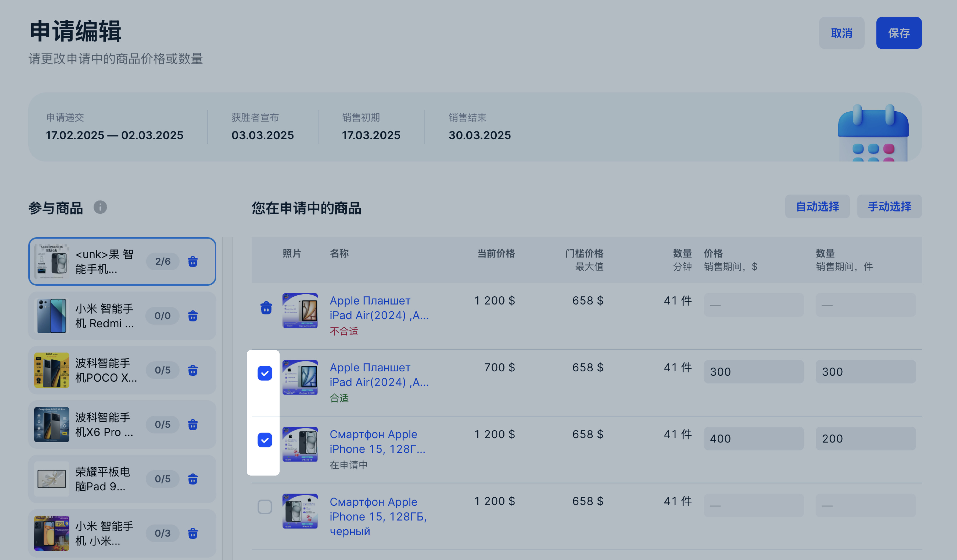Click quantity field showing 200
The width and height of the screenshot is (957, 560).
coord(865,438)
